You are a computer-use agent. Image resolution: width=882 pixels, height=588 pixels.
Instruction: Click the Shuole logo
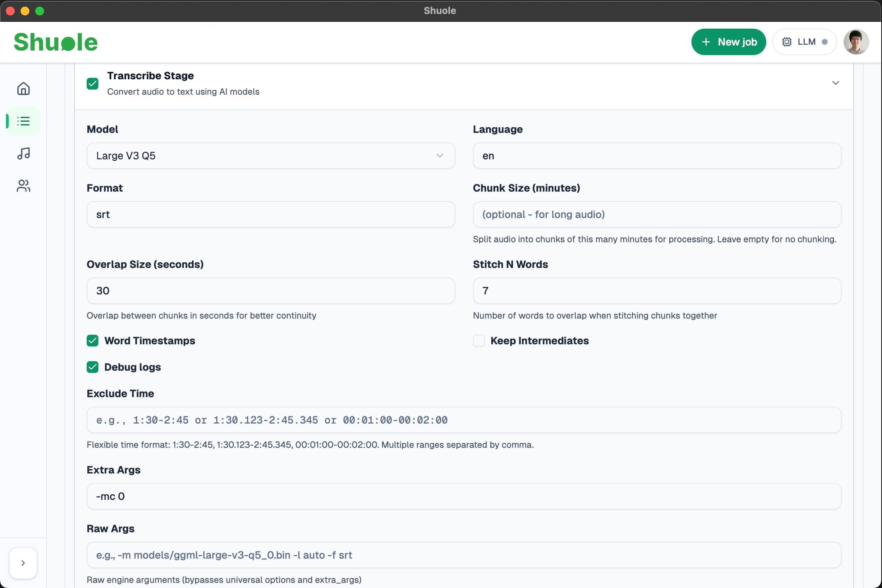tap(55, 41)
